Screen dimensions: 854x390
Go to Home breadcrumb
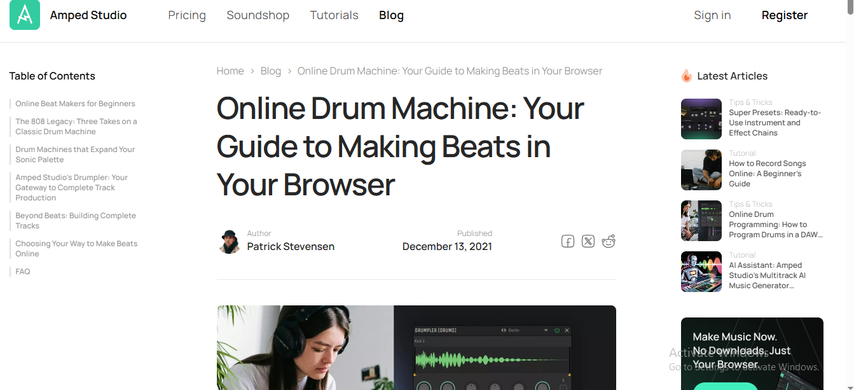[230, 71]
